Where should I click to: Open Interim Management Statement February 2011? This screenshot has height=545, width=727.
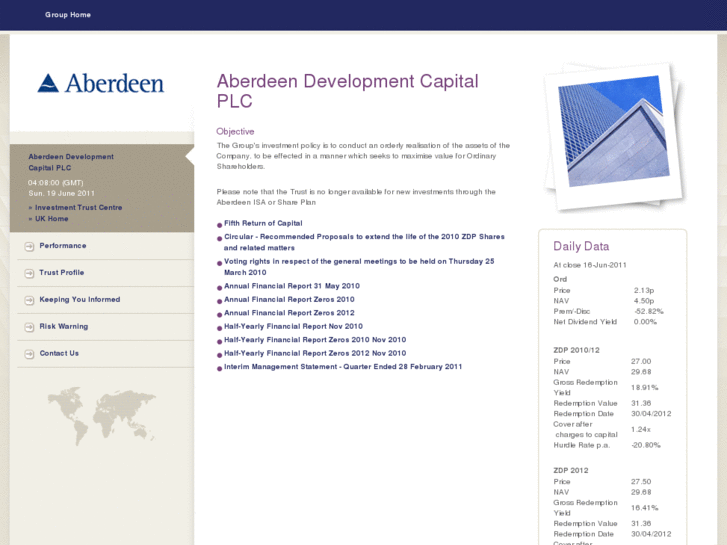[x=343, y=367]
